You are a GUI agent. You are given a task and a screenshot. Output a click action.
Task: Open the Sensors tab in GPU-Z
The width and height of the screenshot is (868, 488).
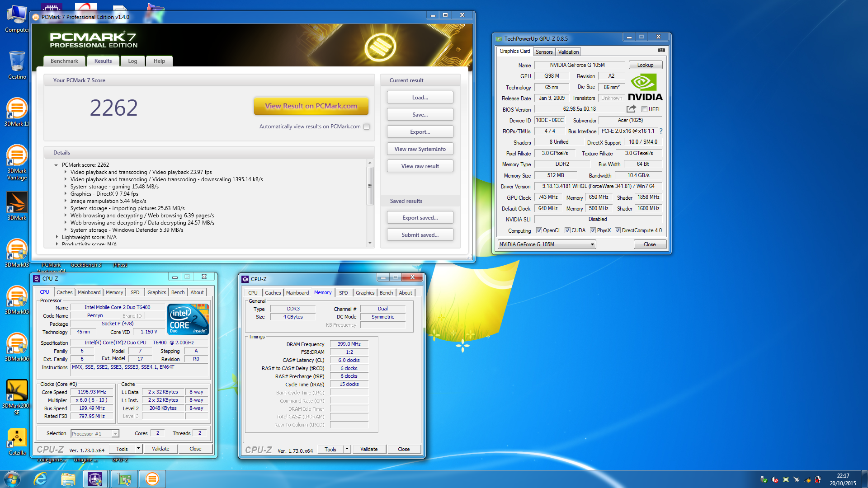544,52
